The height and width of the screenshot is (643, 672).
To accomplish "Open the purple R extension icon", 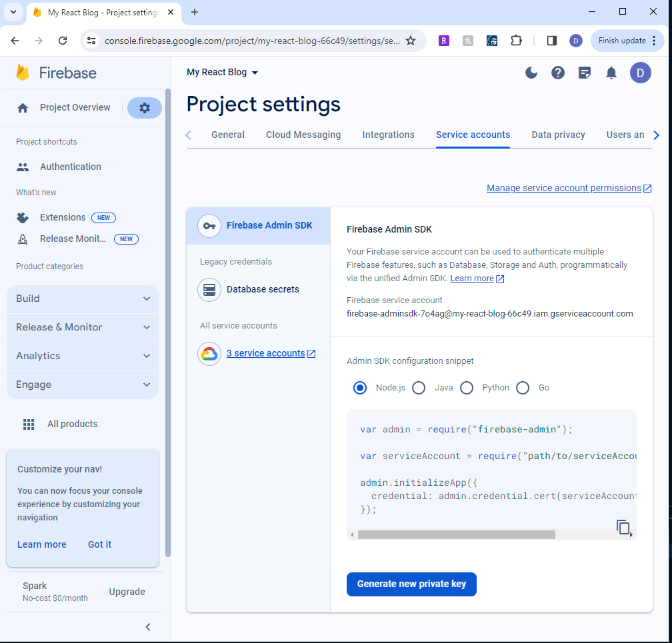I will (x=444, y=41).
